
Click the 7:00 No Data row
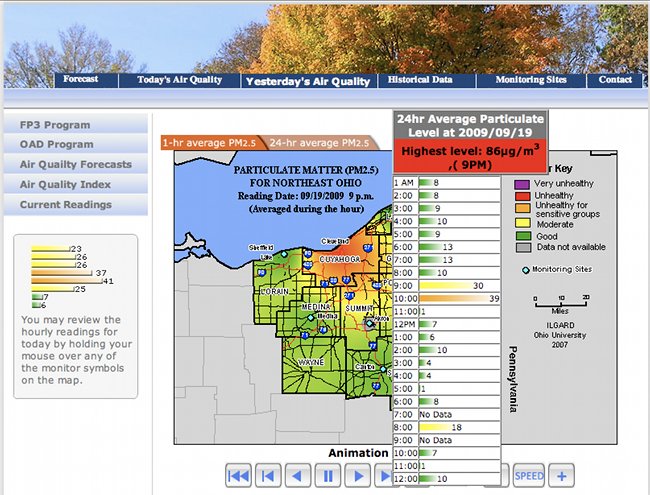447,414
